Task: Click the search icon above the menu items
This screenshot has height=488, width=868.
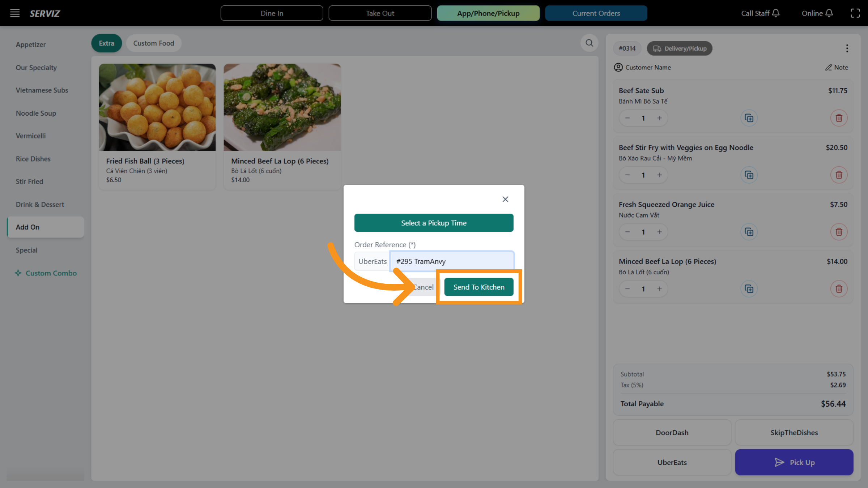Action: coord(589,43)
